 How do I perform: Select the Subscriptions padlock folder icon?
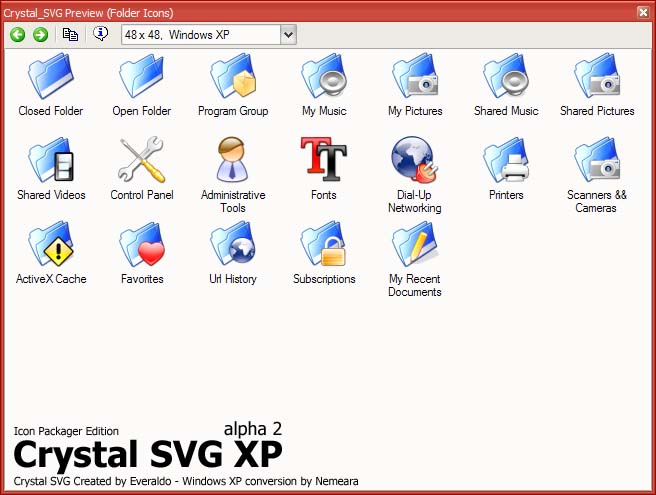(x=323, y=244)
